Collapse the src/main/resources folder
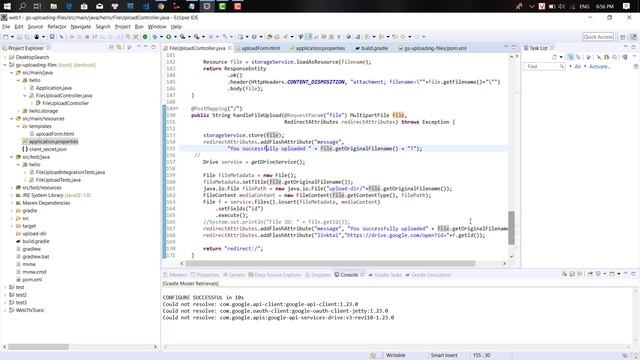The width and height of the screenshot is (640, 360). (12, 119)
